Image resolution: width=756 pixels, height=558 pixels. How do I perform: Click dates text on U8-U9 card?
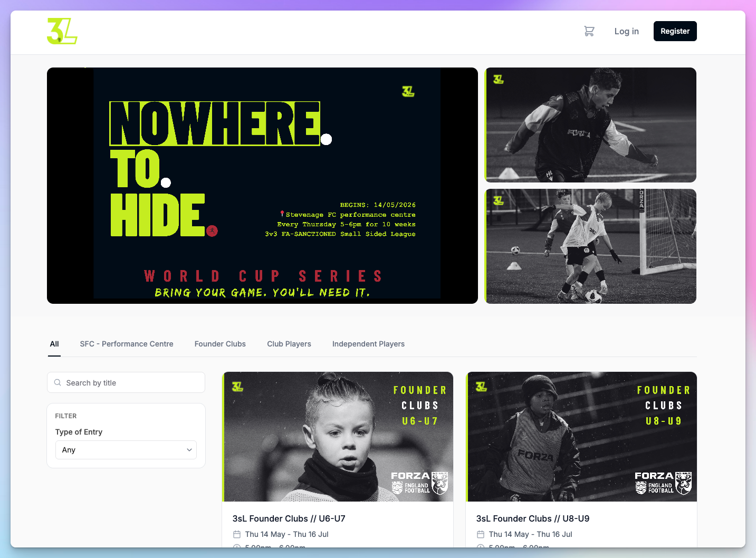tap(531, 534)
